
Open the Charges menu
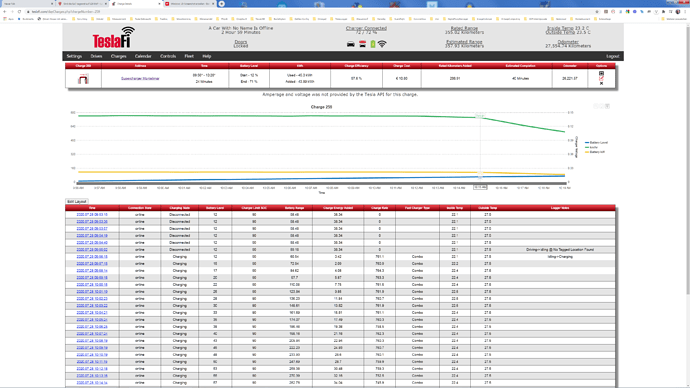118,56
